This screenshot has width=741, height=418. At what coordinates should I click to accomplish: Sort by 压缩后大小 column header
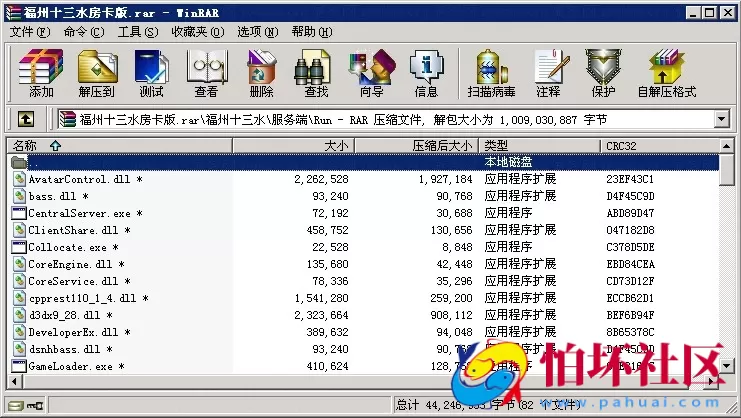click(416, 145)
